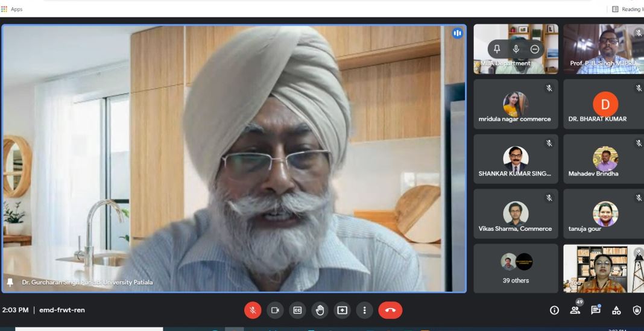Select the Vikas Sharma, Commerce tile
The width and height of the screenshot is (644, 331).
(516, 213)
